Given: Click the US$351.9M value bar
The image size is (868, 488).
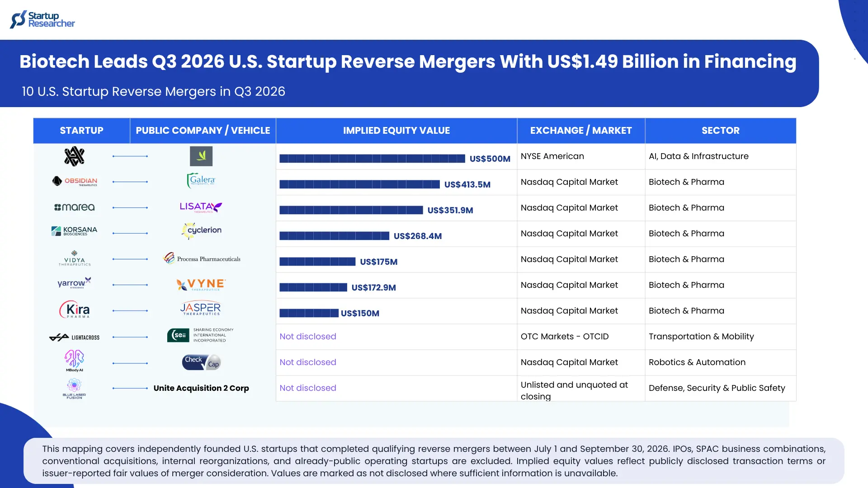Looking at the screenshot, I should point(351,210).
